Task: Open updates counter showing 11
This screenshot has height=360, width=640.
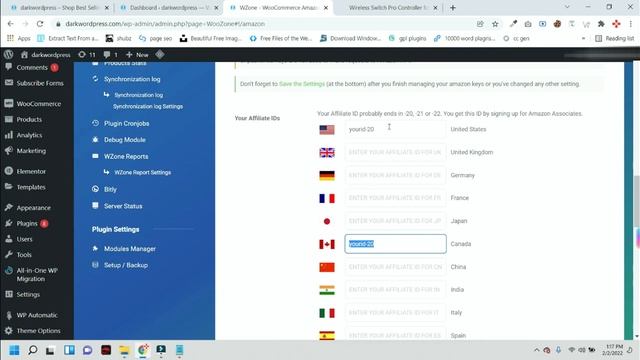Action: [87, 55]
